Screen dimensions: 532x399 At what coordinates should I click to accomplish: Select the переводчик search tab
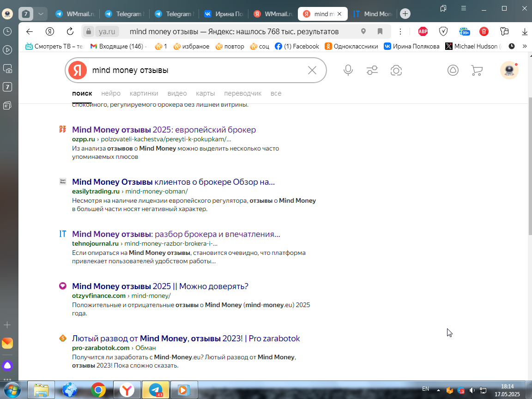242,93
